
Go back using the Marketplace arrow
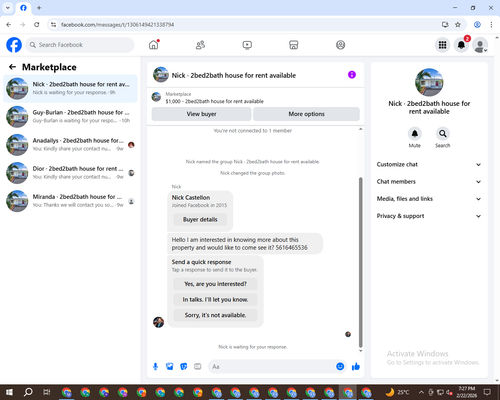pyautogui.click(x=12, y=67)
